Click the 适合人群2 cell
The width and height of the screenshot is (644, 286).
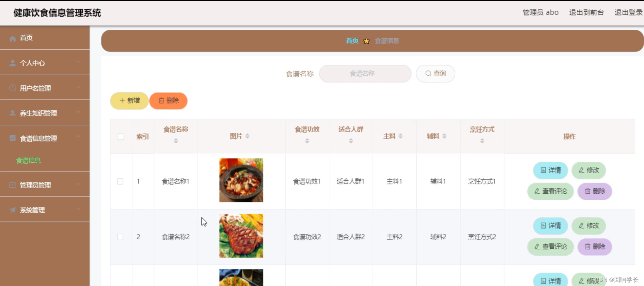point(351,237)
